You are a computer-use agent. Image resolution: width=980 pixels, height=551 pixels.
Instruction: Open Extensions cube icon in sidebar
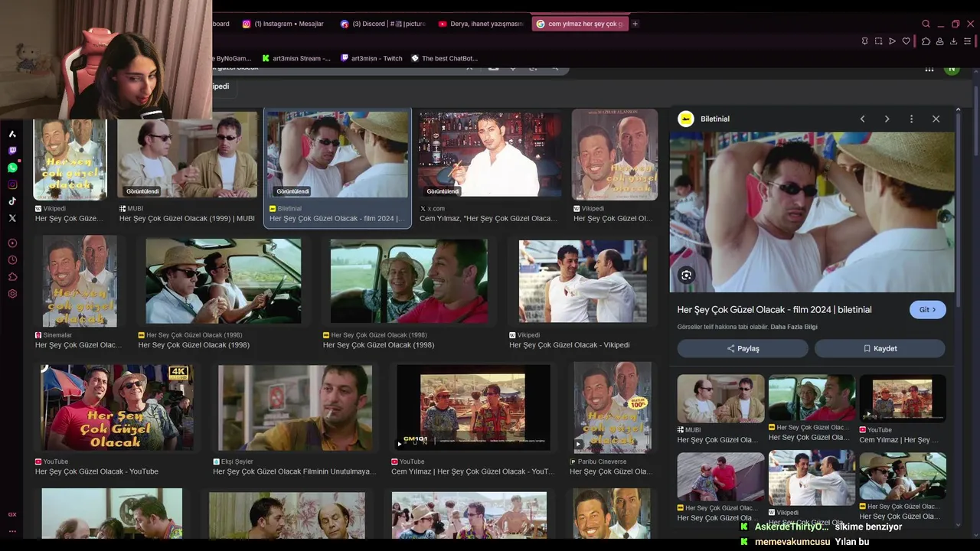click(x=12, y=277)
